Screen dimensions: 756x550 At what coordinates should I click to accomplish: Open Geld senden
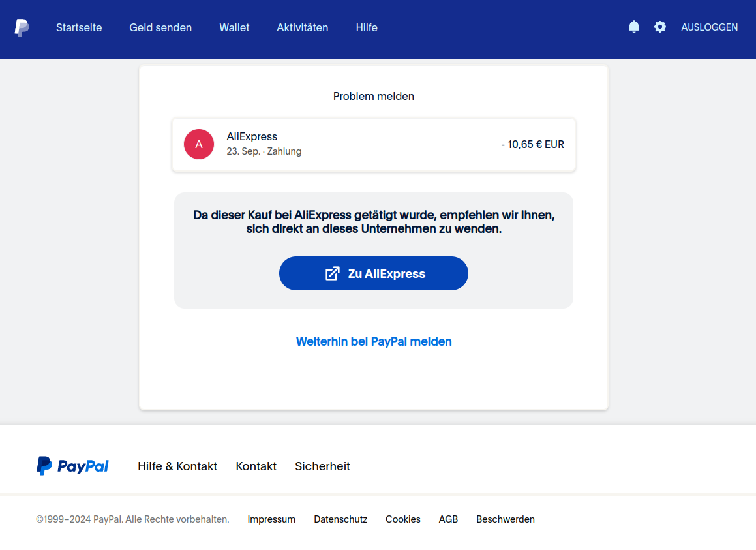(x=160, y=27)
